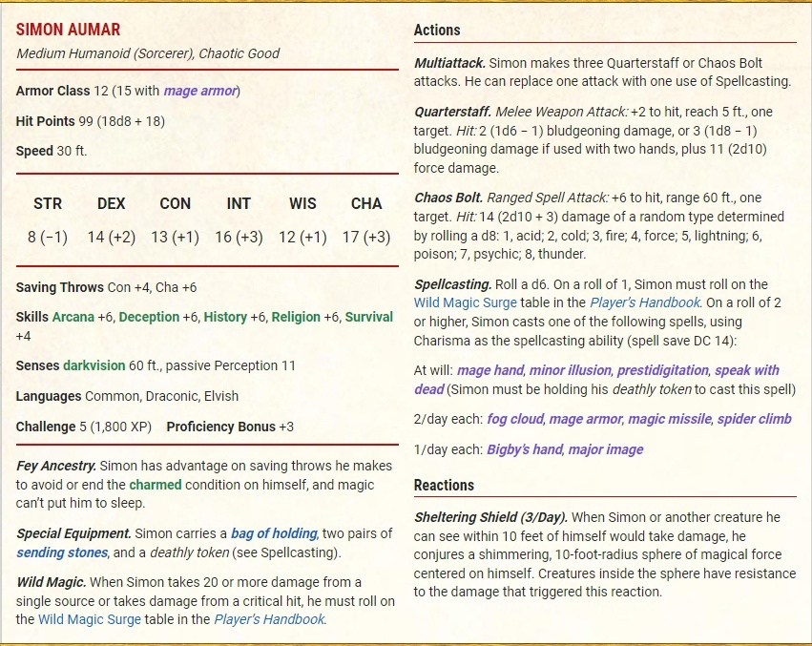Open the charmed condition link
812x646 pixels.
tap(156, 485)
